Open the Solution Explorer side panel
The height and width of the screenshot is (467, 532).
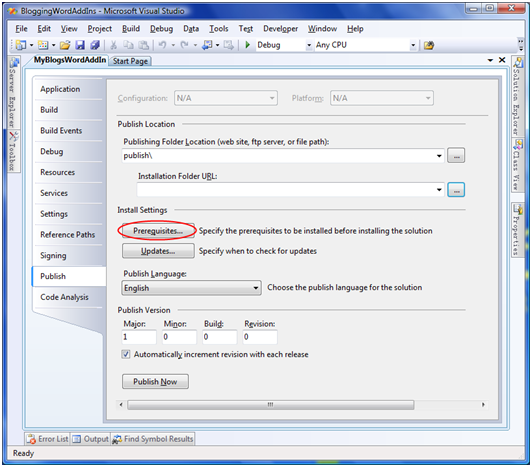click(517, 96)
